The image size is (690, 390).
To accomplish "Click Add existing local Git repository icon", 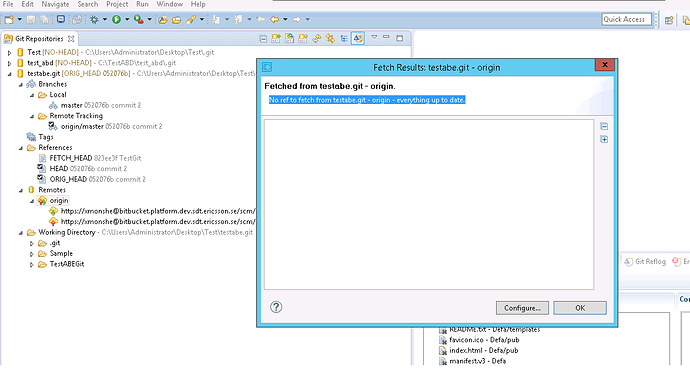I will 276,39.
